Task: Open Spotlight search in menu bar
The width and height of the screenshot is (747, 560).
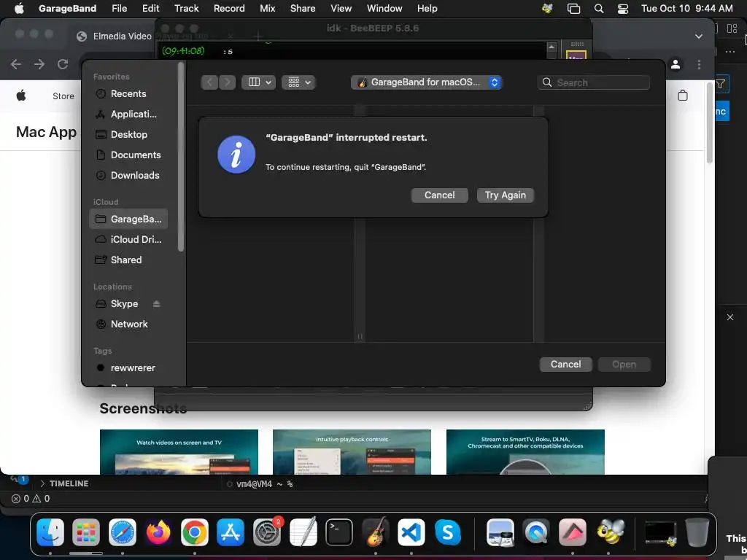Action: pyautogui.click(x=599, y=9)
